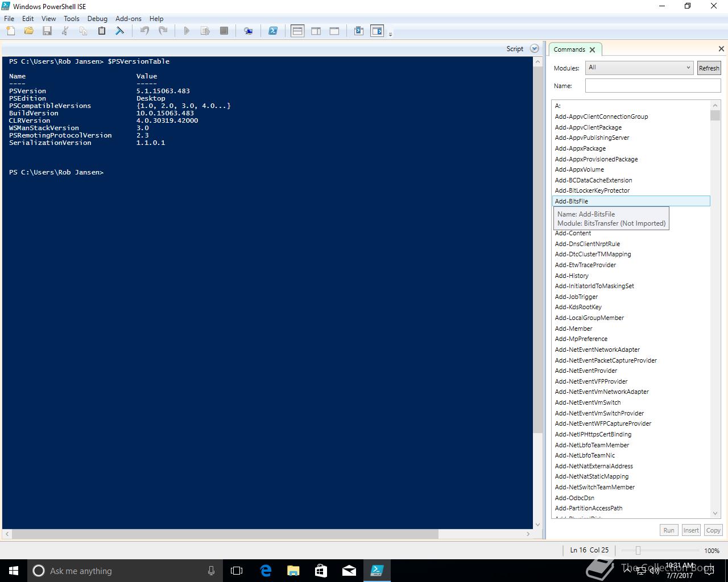Toggle the Command Add-on pane icon
This screenshot has height=582, width=728.
[x=377, y=31]
